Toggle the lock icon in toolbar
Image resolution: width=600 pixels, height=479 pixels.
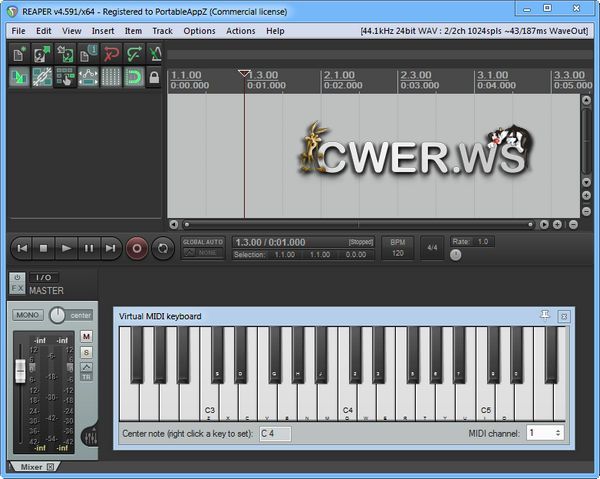154,76
